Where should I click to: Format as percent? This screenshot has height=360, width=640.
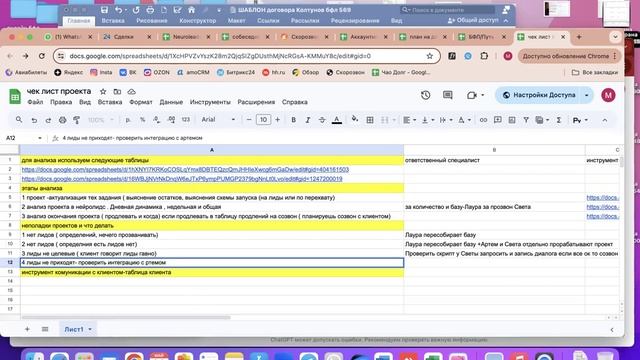[x=142, y=120]
